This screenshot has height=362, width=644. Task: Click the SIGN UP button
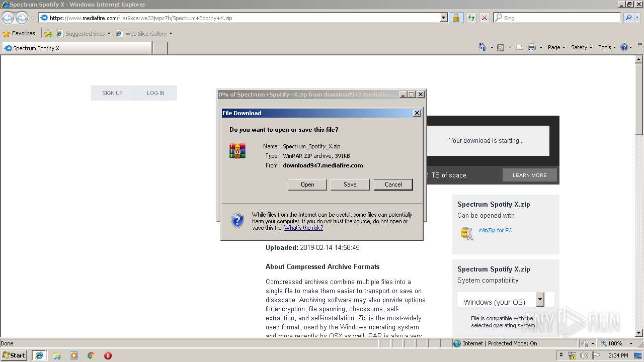click(x=112, y=93)
